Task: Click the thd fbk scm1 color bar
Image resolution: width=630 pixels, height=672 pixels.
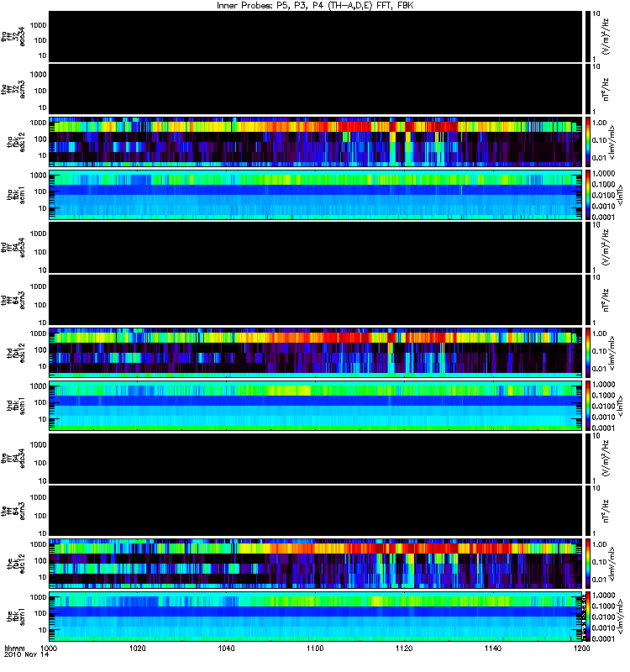Action: point(587,406)
